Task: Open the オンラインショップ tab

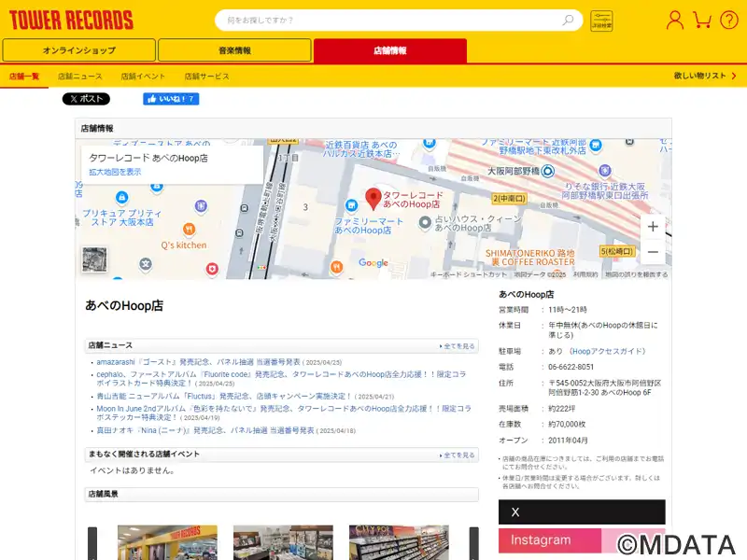Action: point(79,50)
